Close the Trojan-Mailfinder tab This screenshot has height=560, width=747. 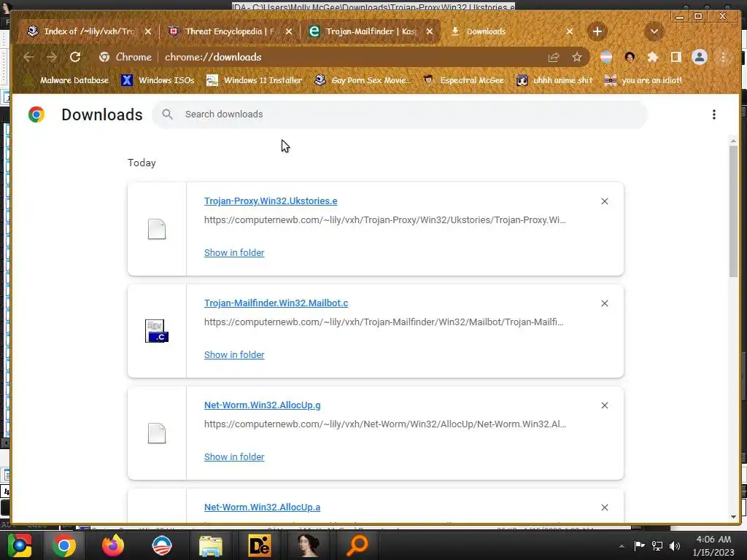point(430,31)
